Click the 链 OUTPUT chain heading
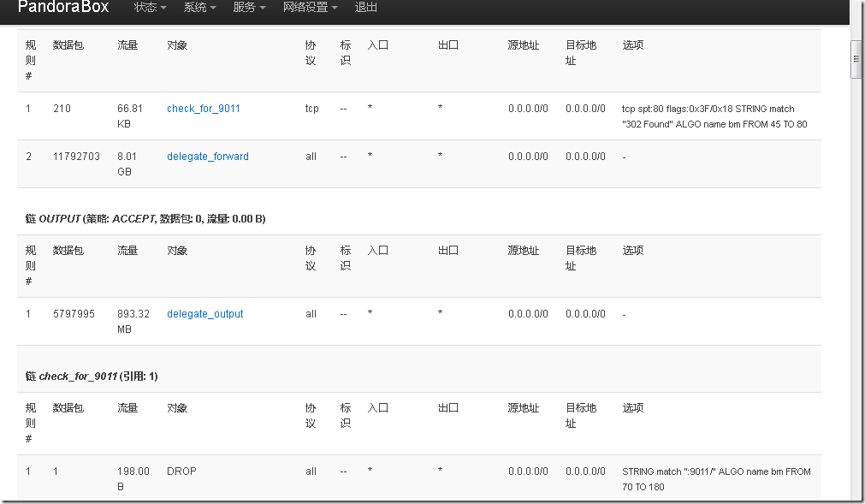 click(145, 219)
